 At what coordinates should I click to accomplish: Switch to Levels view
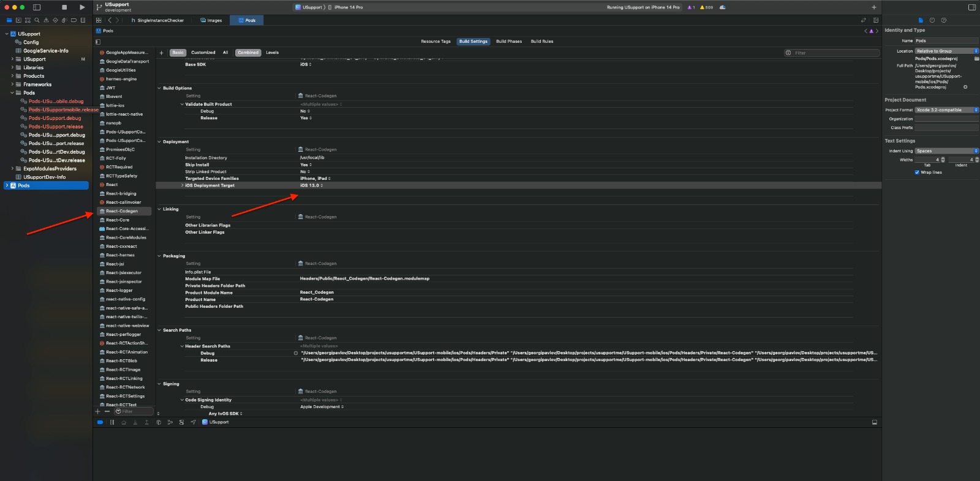tap(273, 53)
